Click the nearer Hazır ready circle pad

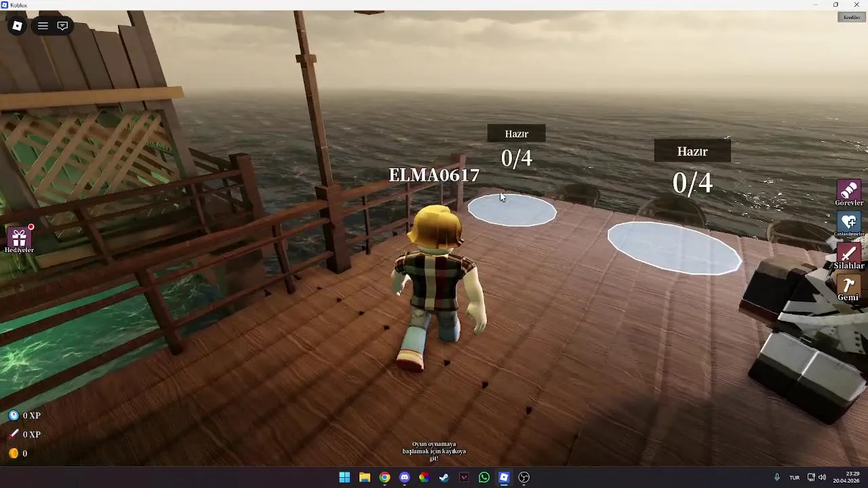click(x=674, y=248)
